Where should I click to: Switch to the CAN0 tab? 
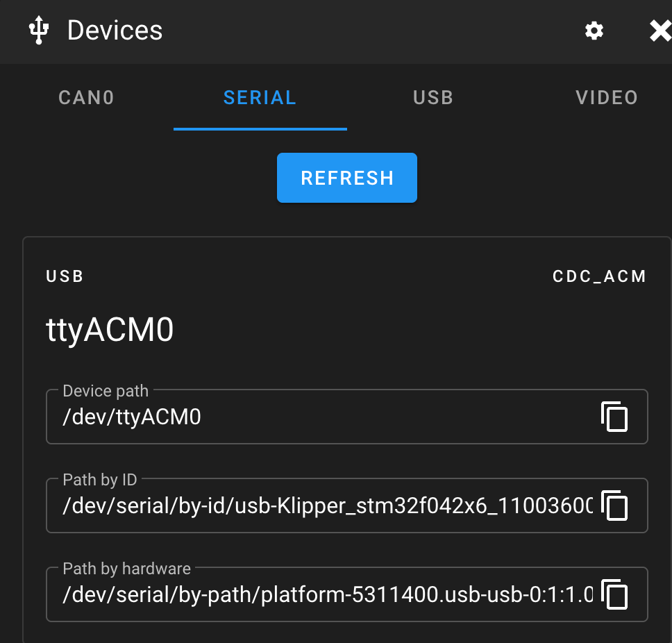[87, 98]
